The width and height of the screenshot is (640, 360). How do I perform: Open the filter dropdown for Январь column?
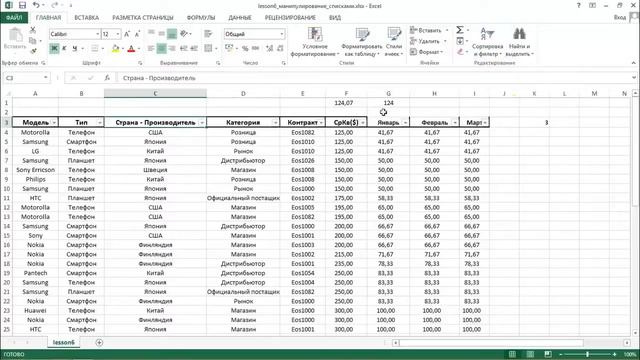[x=405, y=122]
